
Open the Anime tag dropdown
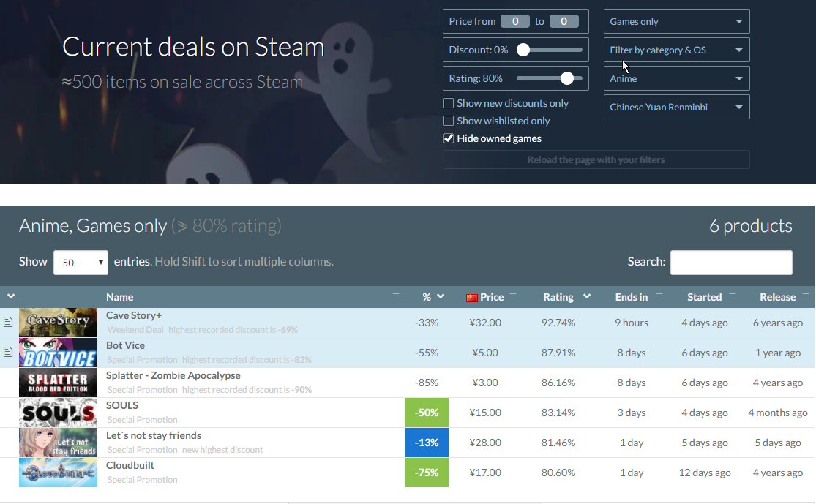pyautogui.click(x=676, y=78)
